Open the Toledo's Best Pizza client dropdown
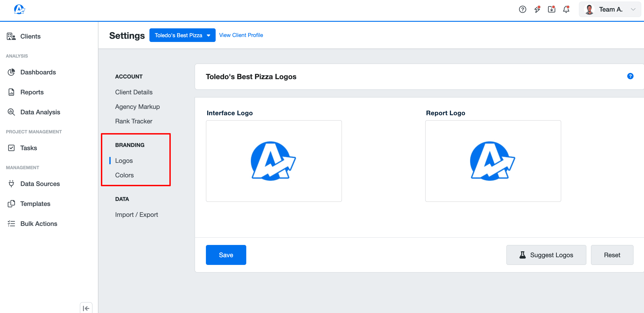Screen dimensions: 644x313 182,35
